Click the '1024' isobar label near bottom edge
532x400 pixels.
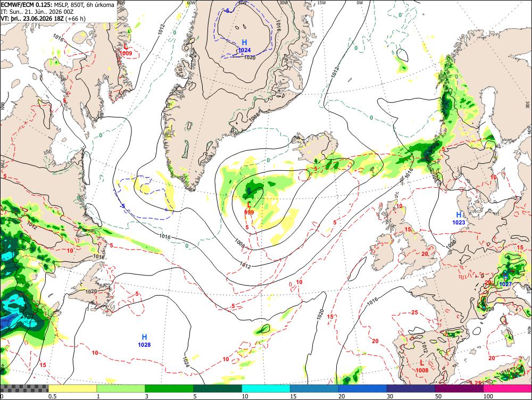[x=186, y=361]
